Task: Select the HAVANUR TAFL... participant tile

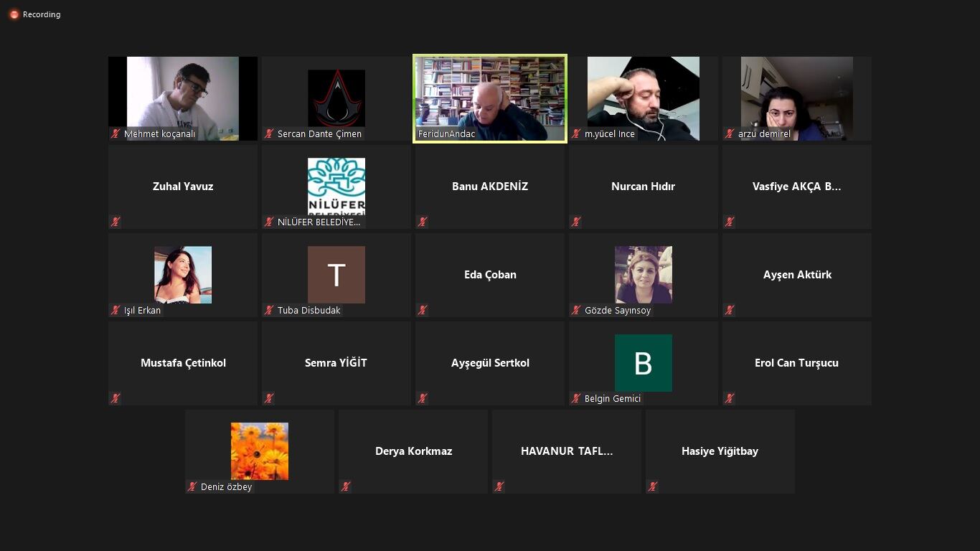Action: coord(567,452)
